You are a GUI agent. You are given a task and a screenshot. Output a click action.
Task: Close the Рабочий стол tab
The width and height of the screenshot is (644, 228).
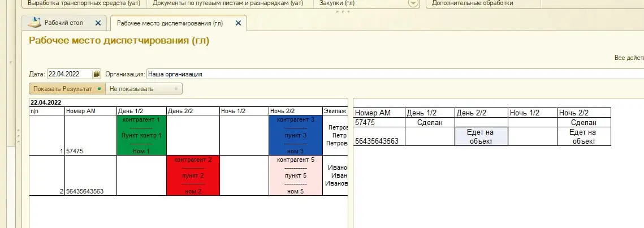(98, 23)
